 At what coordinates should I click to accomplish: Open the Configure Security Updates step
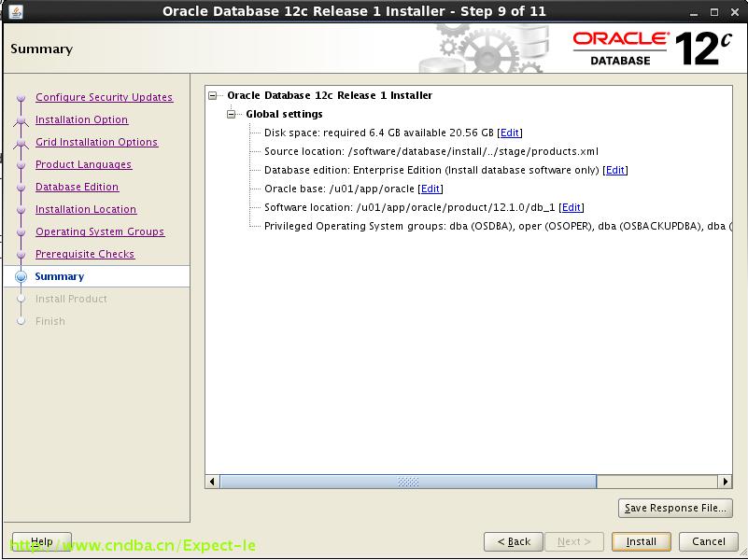(x=104, y=97)
